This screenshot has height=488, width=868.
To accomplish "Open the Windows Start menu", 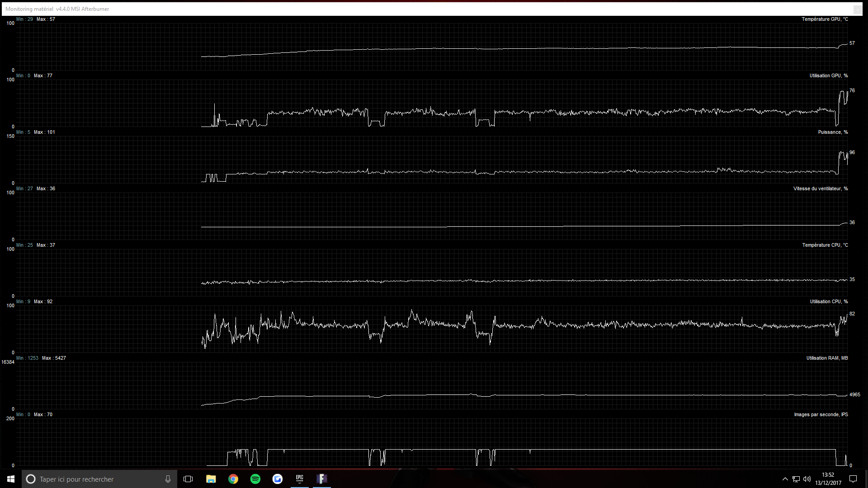I will [11, 479].
